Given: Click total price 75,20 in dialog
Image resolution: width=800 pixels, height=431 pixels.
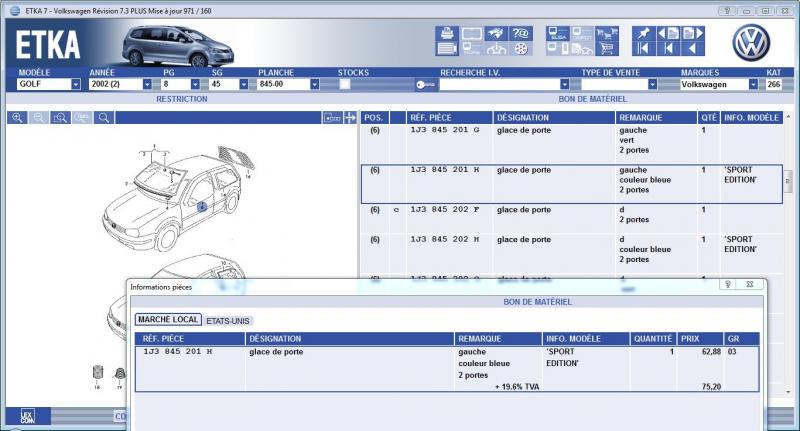Looking at the screenshot, I should point(711,387).
